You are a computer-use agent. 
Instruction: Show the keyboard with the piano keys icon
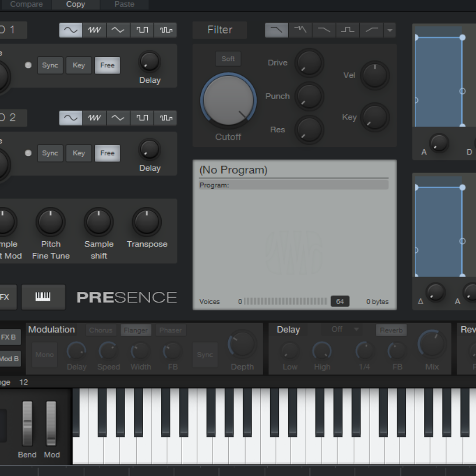(43, 297)
